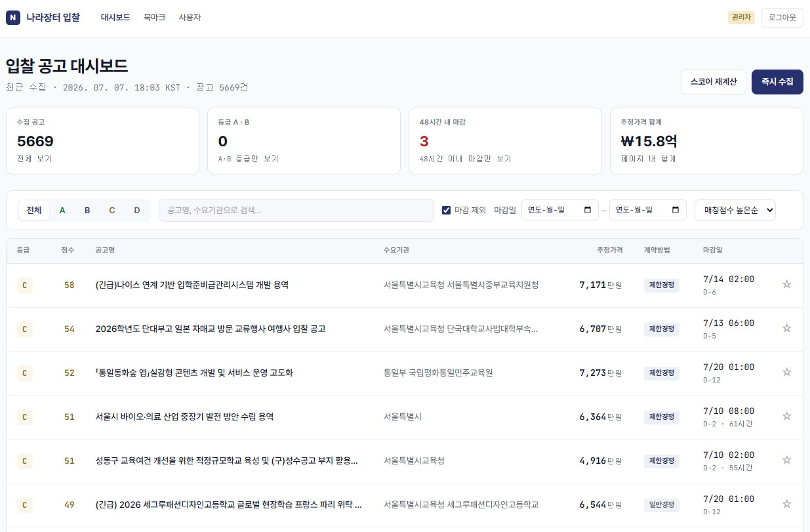Click the 입찰 공고 대시보드 heading
810x532 pixels.
point(67,66)
